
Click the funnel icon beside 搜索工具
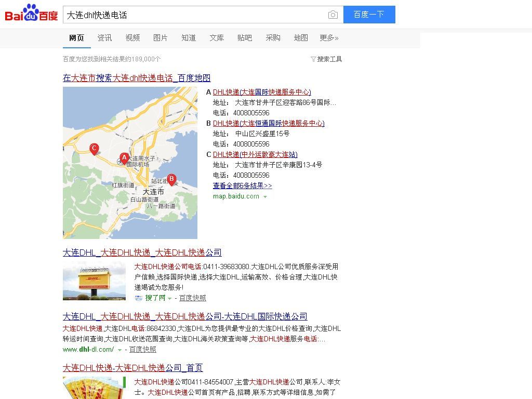313,59
